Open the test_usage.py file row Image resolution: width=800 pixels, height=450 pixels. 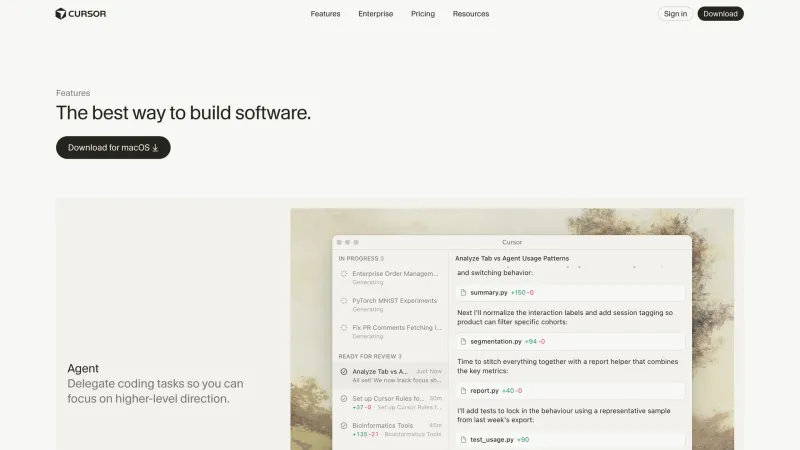tap(570, 440)
